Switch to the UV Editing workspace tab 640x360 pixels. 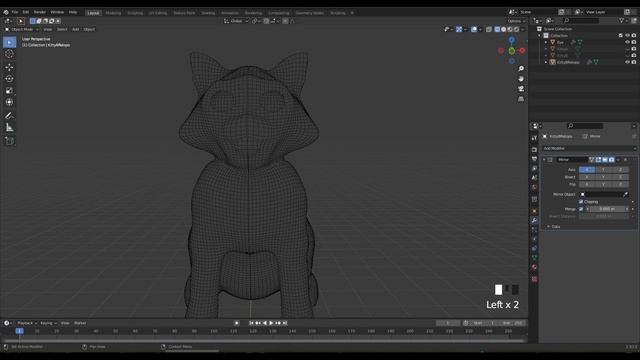[158, 13]
